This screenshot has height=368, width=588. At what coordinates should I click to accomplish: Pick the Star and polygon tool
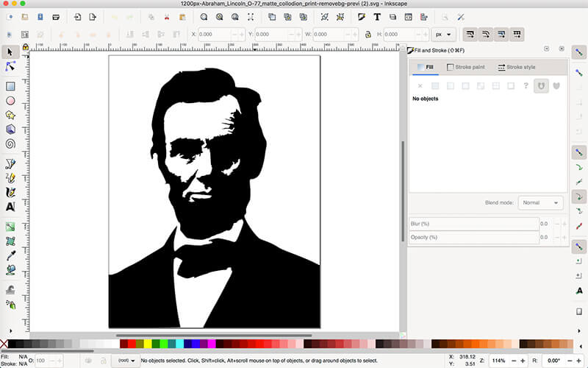[x=10, y=115]
